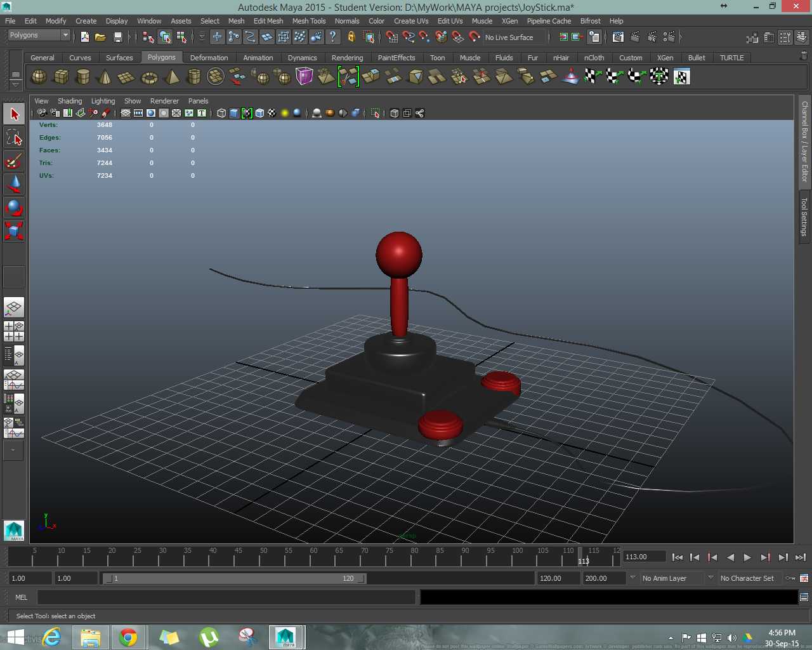Click the range slider bar
Image resolution: width=812 pixels, height=650 pixels.
coord(235,578)
